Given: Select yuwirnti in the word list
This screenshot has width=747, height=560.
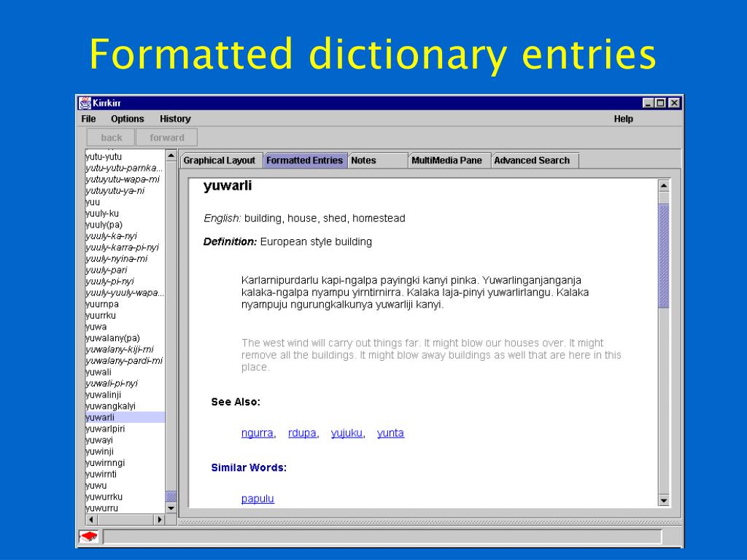Looking at the screenshot, I should [125, 474].
